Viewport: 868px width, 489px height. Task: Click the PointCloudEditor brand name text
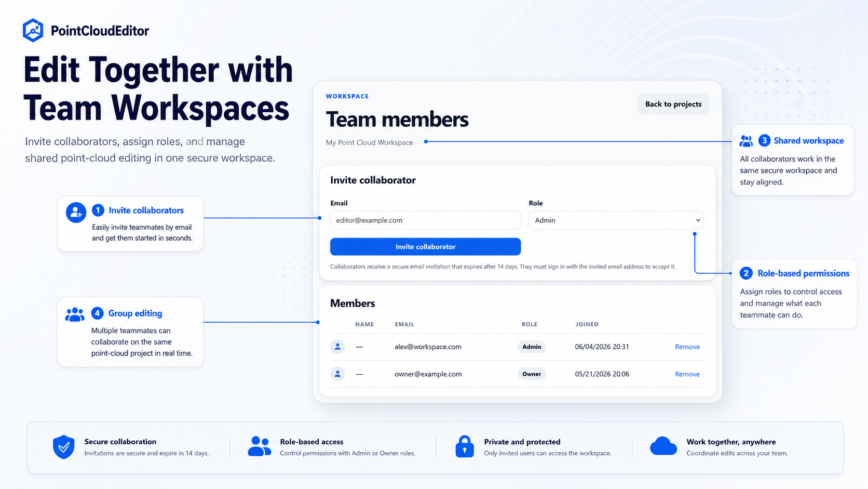tap(100, 31)
